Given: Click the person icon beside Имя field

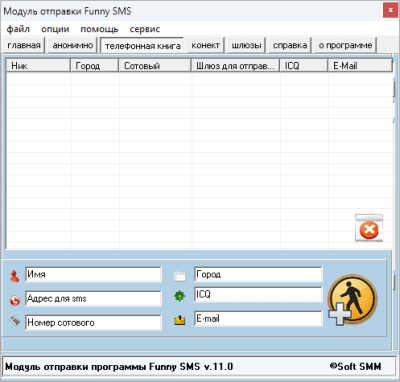Looking at the screenshot, I should point(15,276).
